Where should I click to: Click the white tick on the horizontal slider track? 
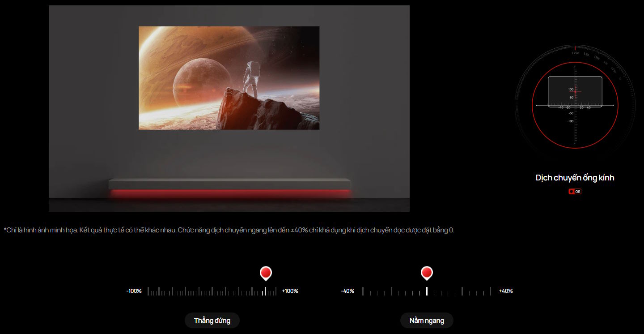(427, 291)
